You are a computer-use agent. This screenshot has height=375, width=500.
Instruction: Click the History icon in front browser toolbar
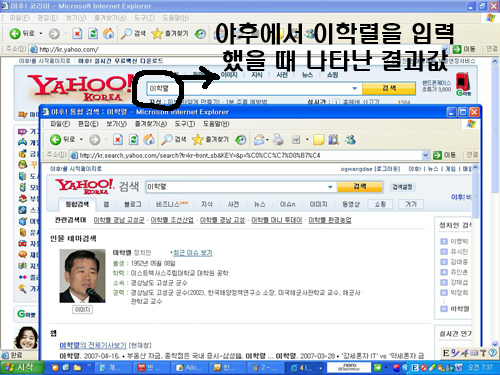click(x=241, y=140)
